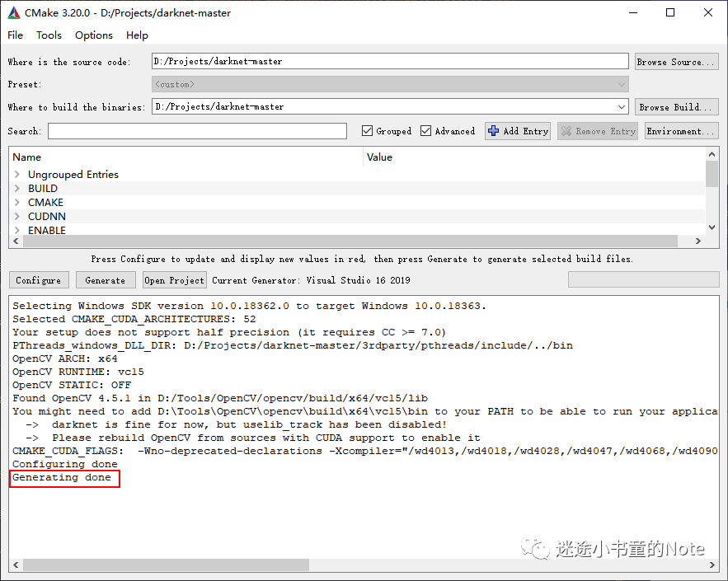Click the Value column header
This screenshot has width=728, height=581.
[534, 157]
